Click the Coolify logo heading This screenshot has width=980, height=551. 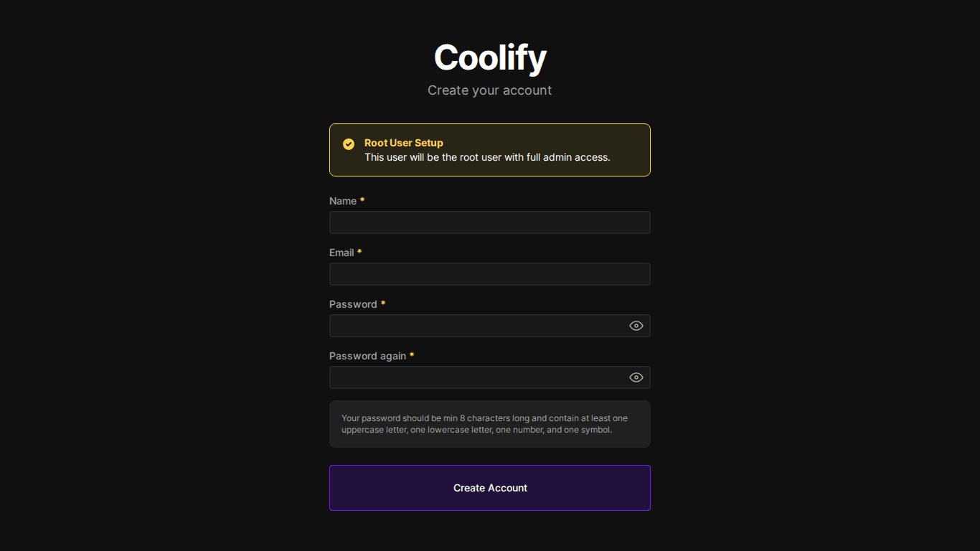pos(490,57)
